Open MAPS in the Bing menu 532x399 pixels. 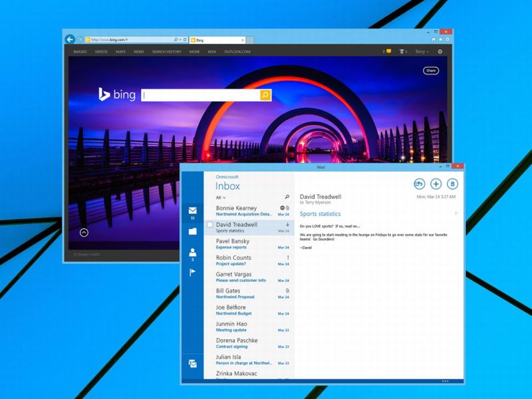120,52
